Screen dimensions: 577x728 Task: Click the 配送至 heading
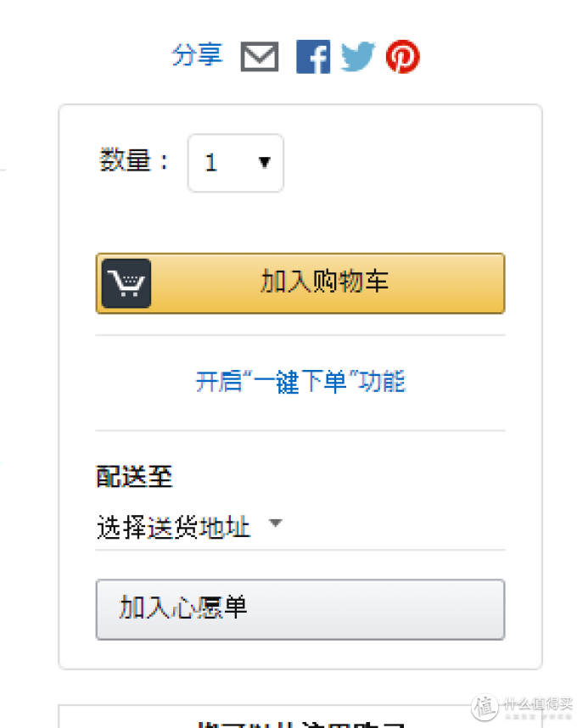click(x=134, y=476)
